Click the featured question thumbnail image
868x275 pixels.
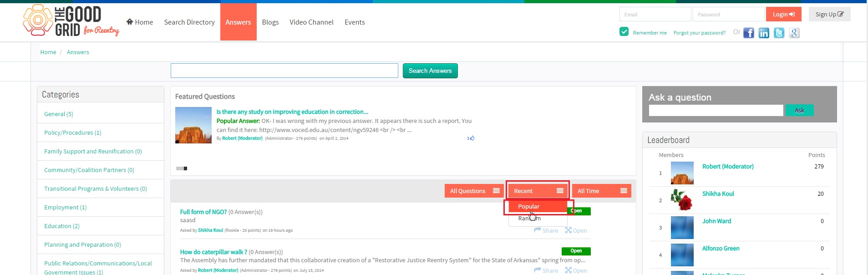coord(193,125)
